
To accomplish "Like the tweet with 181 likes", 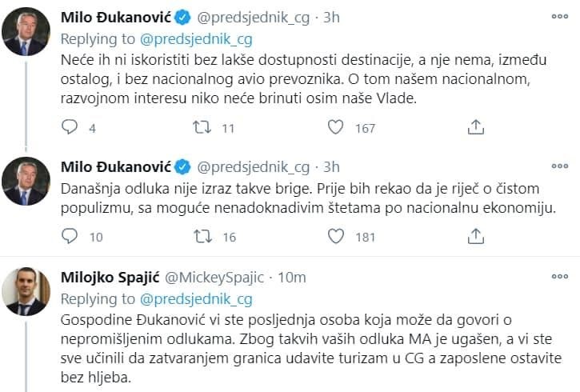I will [x=337, y=236].
